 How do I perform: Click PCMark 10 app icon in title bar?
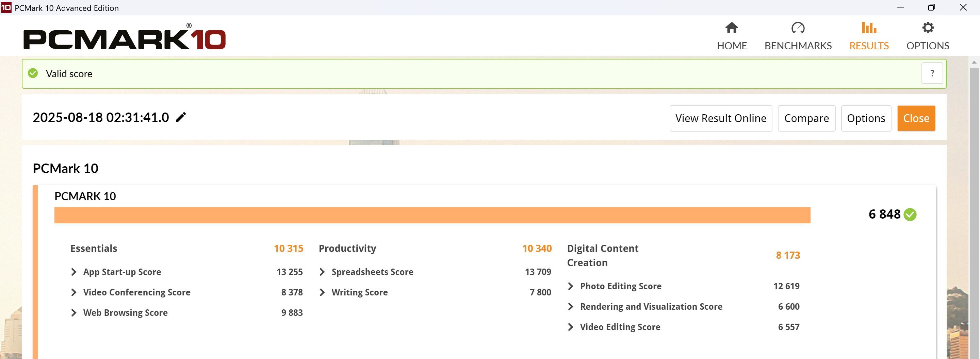tap(6, 7)
